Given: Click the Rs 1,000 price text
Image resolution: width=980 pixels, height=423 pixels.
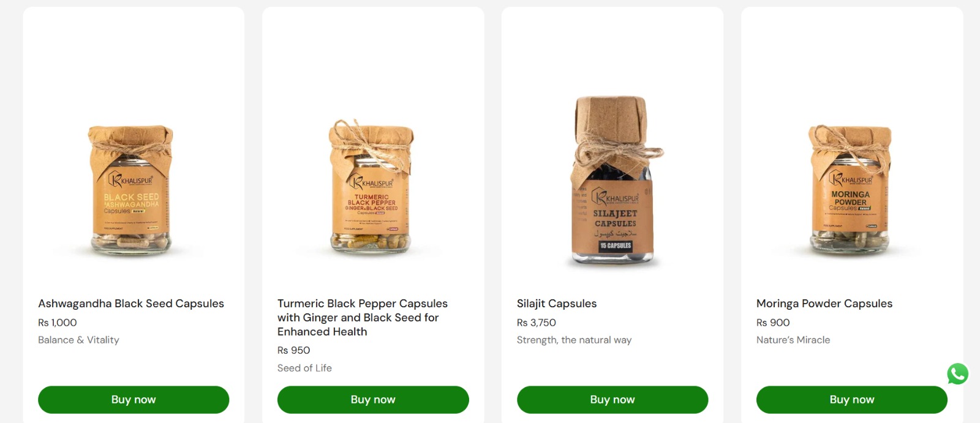Looking at the screenshot, I should [58, 323].
